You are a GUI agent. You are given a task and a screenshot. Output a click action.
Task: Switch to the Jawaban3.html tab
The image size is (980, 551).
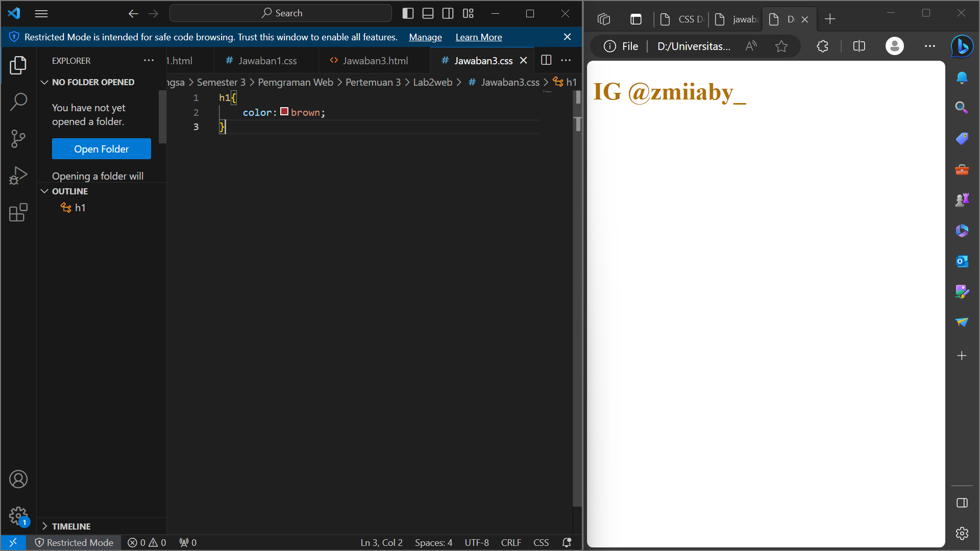click(374, 60)
